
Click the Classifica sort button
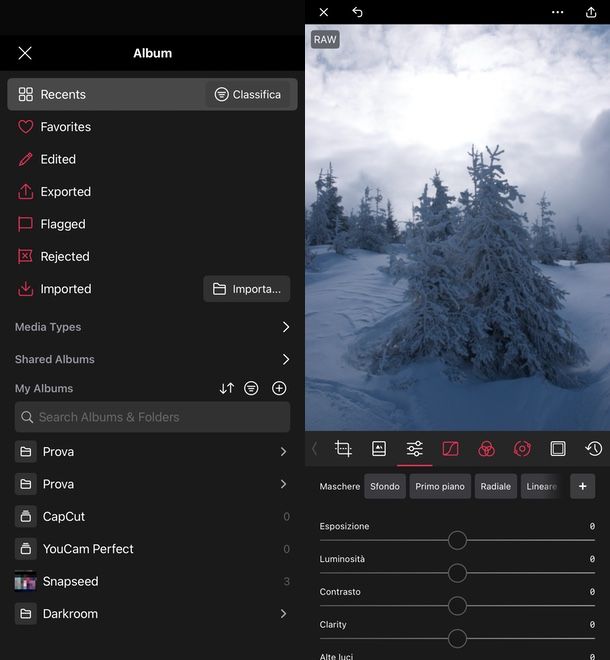[248, 94]
